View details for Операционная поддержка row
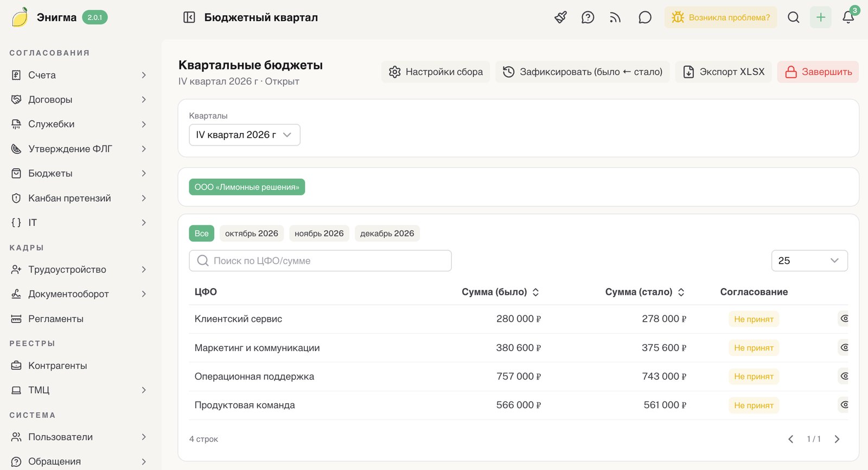 844,376
